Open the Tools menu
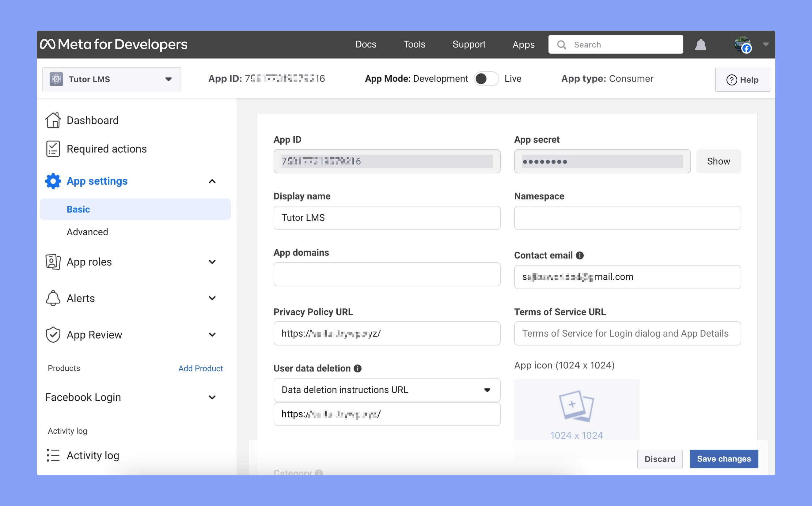This screenshot has height=506, width=812. (x=414, y=44)
